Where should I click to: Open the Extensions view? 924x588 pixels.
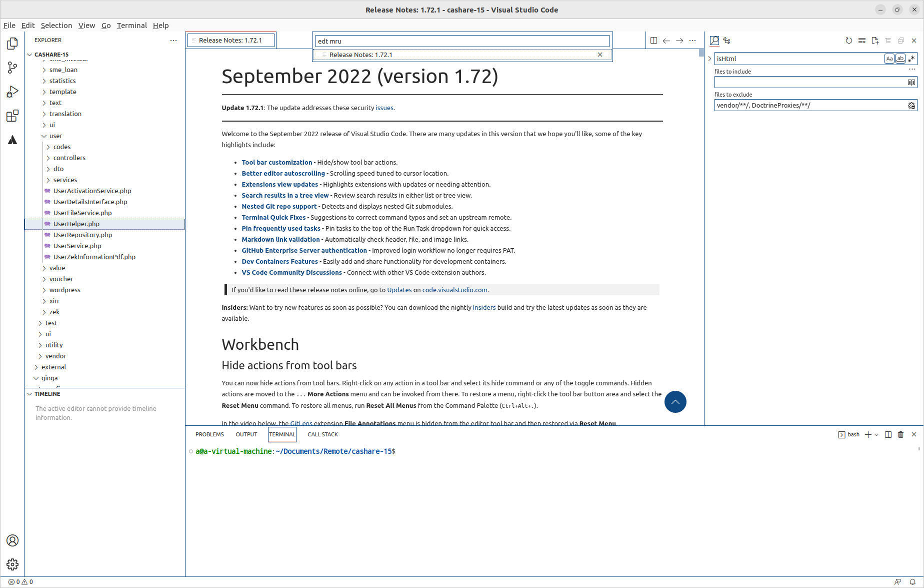12,115
